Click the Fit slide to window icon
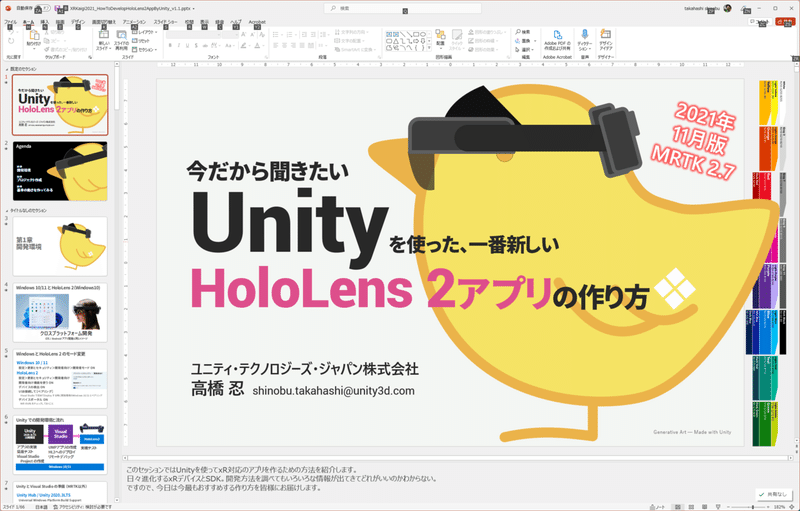The image size is (800, 511). [792, 507]
